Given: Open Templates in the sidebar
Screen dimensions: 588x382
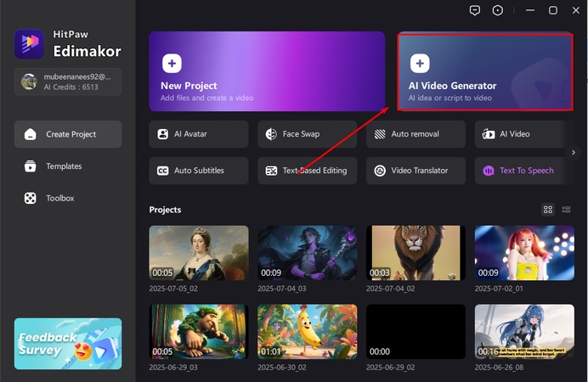Looking at the screenshot, I should pos(68,166).
